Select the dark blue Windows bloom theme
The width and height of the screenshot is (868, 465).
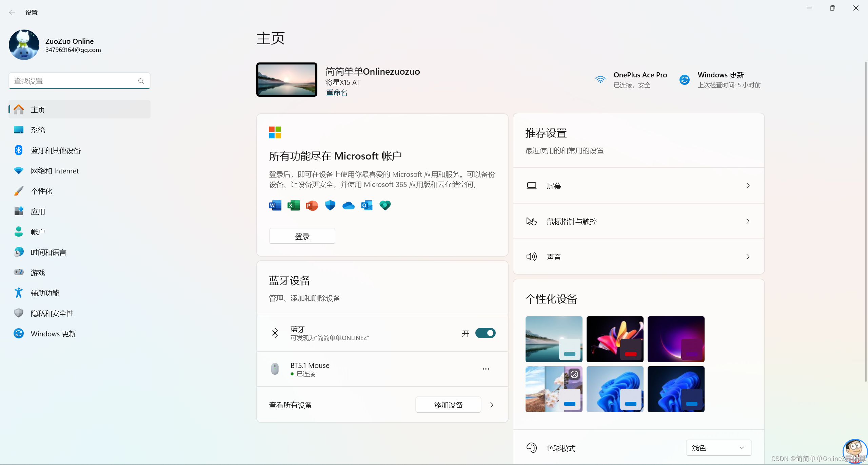click(x=676, y=389)
